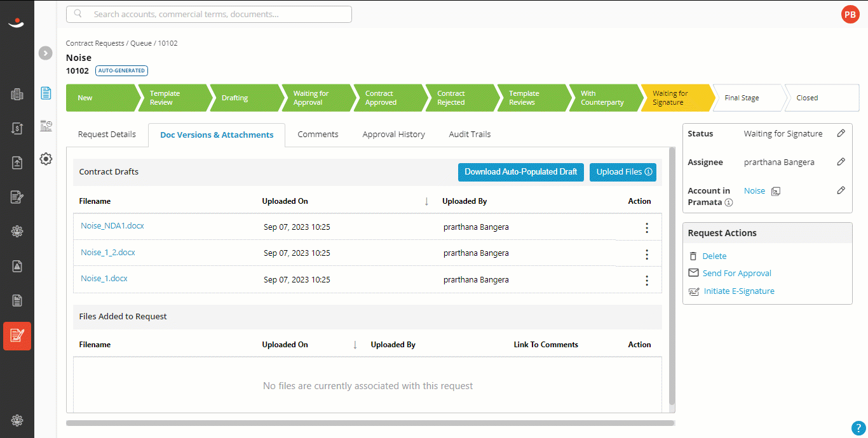The image size is (868, 438).
Task: Open the reports chart icon
Action: point(46,126)
